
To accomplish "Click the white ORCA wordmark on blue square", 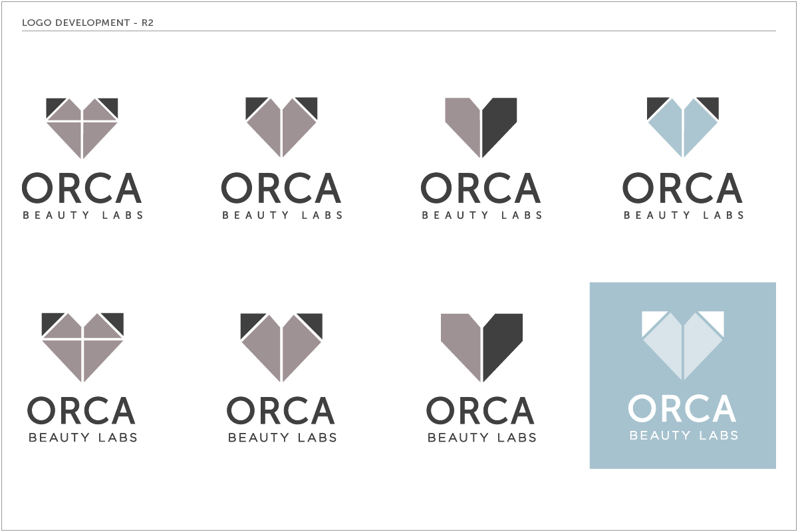I will [682, 408].
